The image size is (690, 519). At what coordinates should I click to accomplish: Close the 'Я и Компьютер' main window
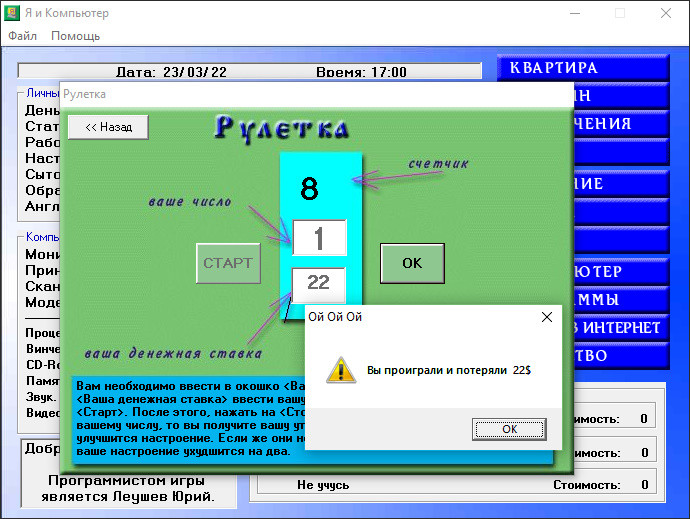666,13
